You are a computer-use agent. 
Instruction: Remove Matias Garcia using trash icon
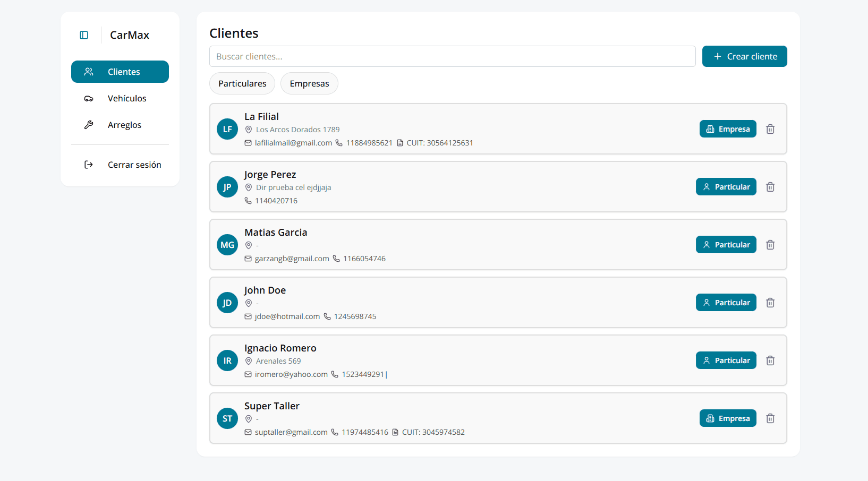pos(770,245)
